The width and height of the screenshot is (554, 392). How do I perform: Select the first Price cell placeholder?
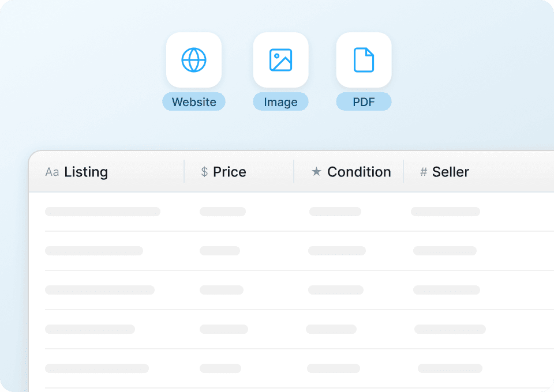pyautogui.click(x=223, y=212)
